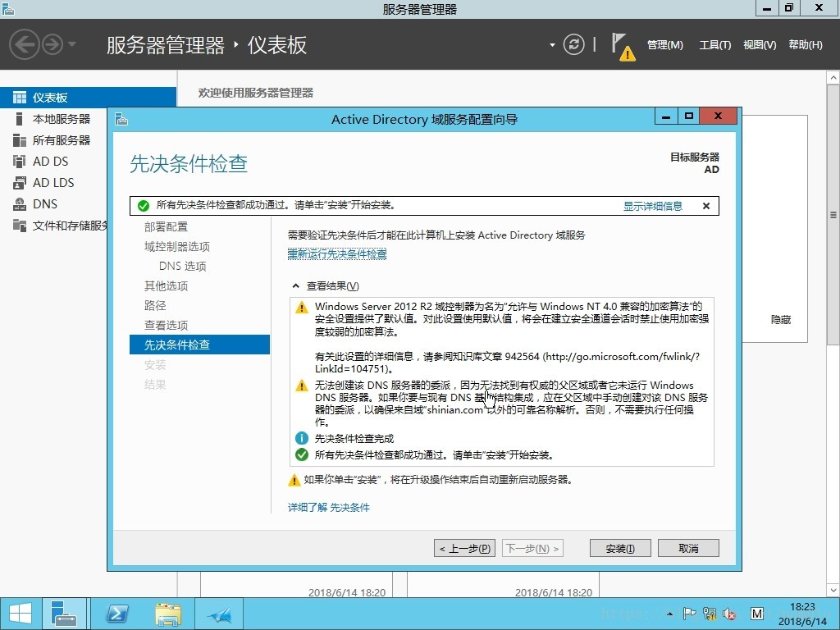Click scroll-up arrow on Server Manager scrollbar

[833, 78]
